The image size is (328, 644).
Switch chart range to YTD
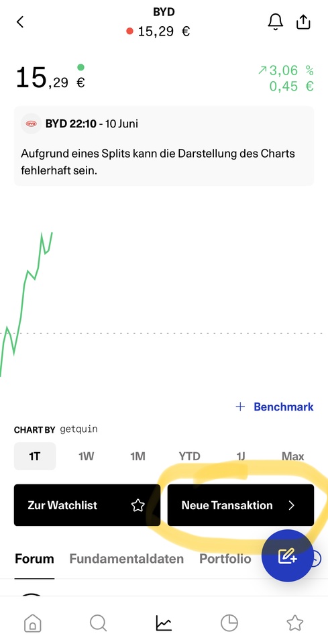[189, 456]
